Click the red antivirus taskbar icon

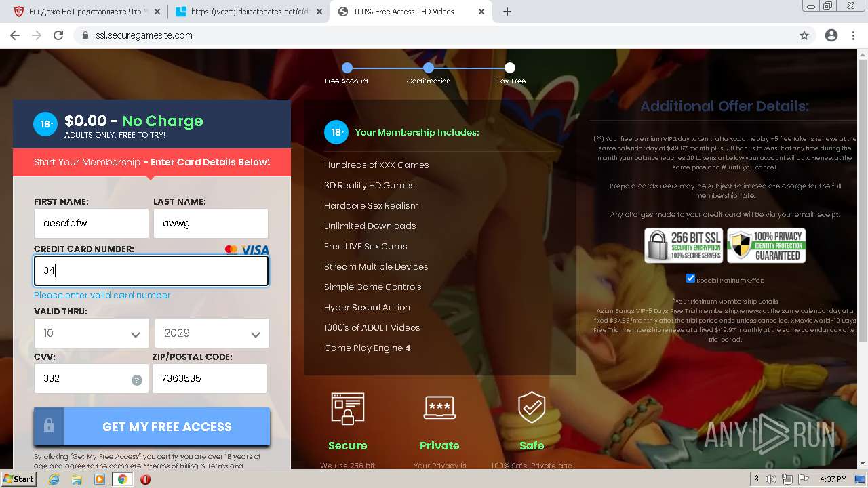tap(145, 479)
